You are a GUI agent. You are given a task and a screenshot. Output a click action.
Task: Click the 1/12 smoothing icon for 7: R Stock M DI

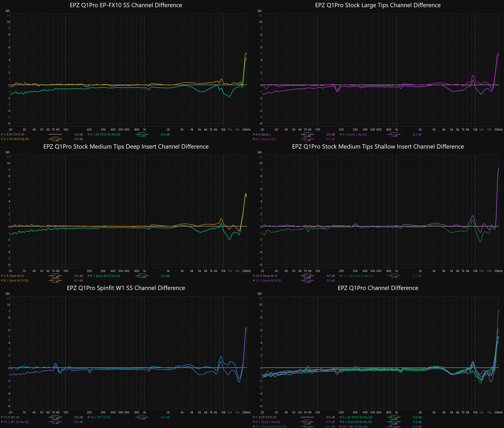55,276
